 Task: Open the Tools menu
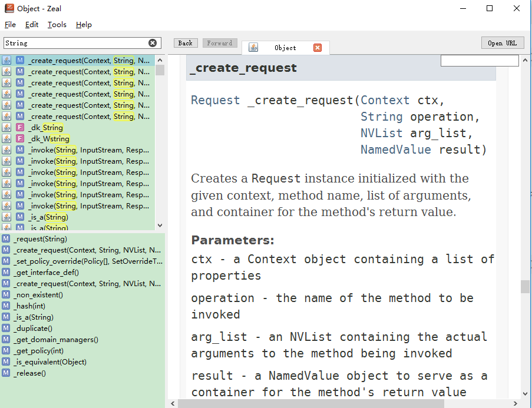(x=57, y=25)
